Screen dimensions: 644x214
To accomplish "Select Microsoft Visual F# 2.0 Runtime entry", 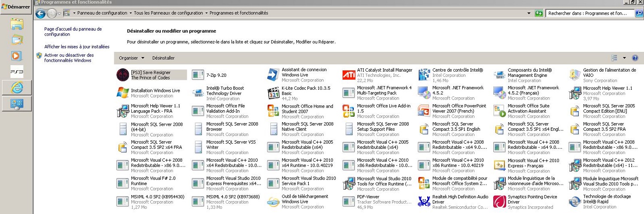I will (151, 183).
